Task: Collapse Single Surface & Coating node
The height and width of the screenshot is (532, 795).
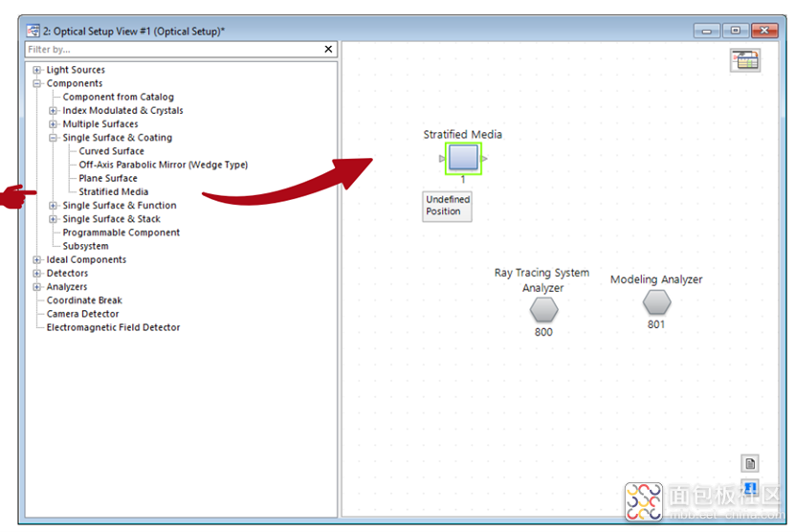Action: (x=53, y=138)
